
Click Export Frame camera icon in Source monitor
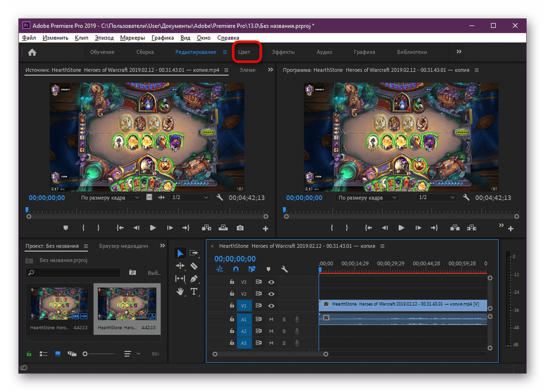(240, 228)
